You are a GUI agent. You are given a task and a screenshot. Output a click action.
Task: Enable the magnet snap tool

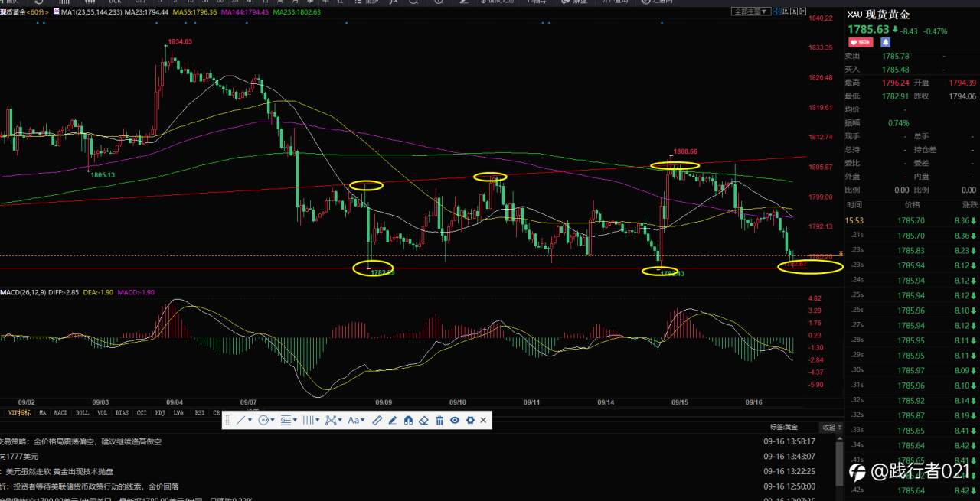click(x=408, y=420)
